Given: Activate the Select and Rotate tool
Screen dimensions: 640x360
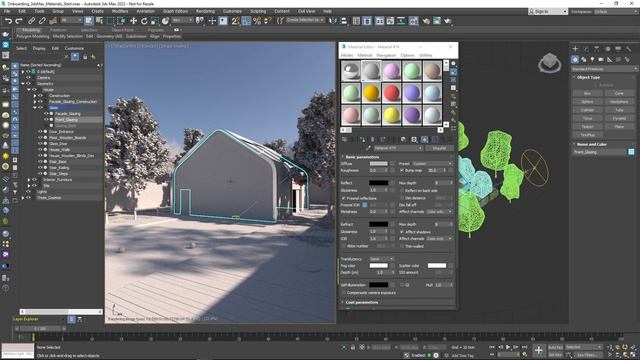Looking at the screenshot, I should point(144,21).
